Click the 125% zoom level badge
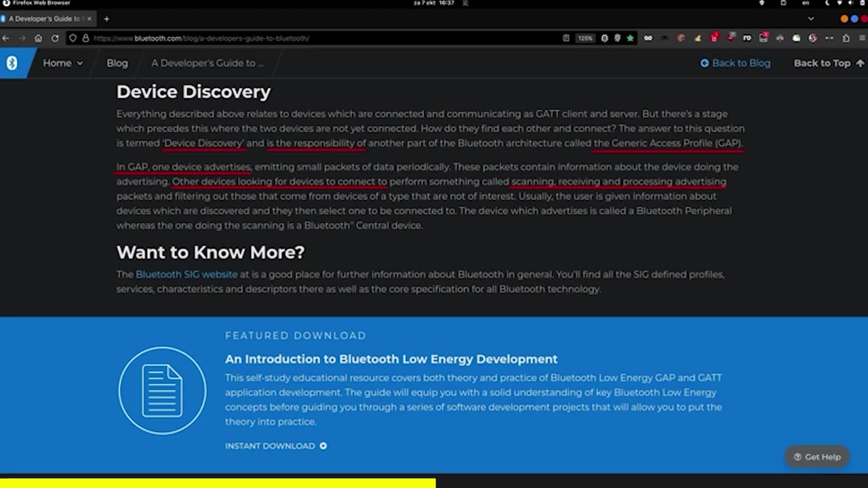 585,38
